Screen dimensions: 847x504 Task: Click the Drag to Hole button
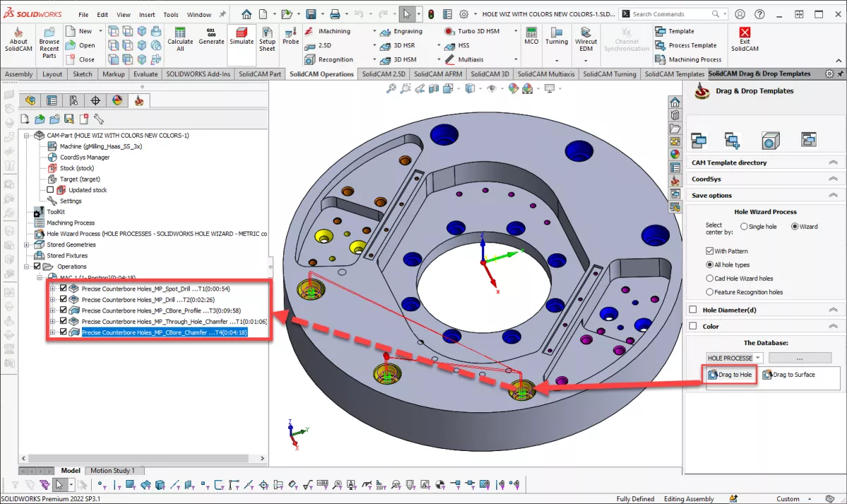pyautogui.click(x=731, y=375)
